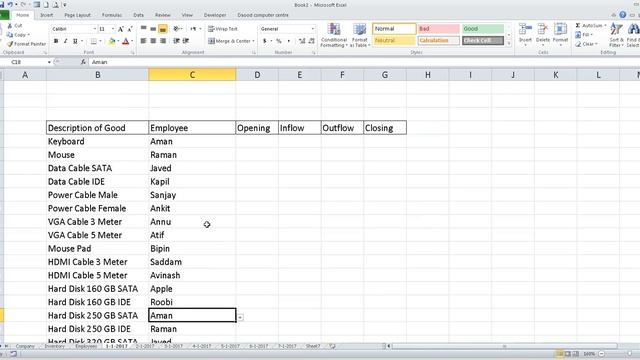The width and height of the screenshot is (640, 360).
Task: Toggle Wrap Text
Action: 223,29
